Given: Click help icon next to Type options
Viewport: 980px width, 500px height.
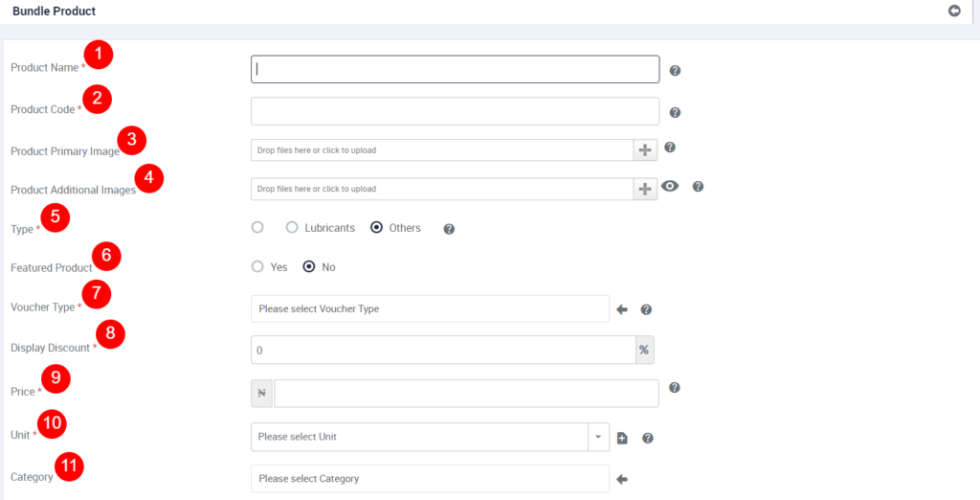Looking at the screenshot, I should pos(449,229).
